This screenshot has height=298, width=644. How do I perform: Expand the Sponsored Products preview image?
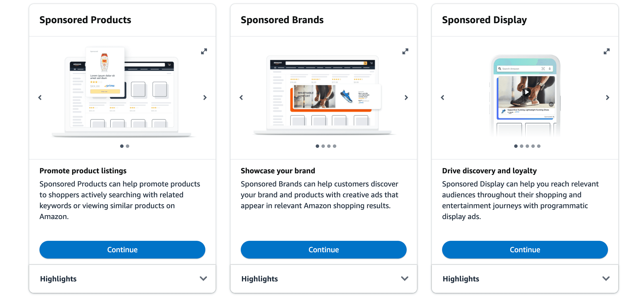(204, 51)
